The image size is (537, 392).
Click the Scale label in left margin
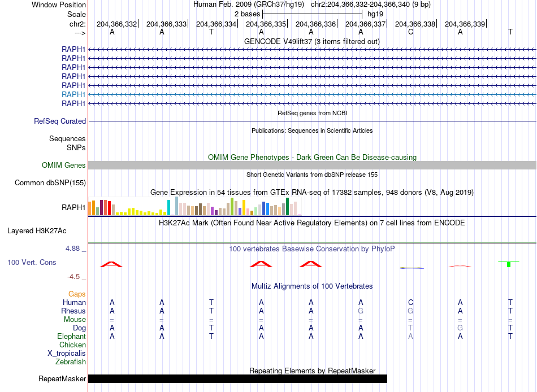point(76,14)
